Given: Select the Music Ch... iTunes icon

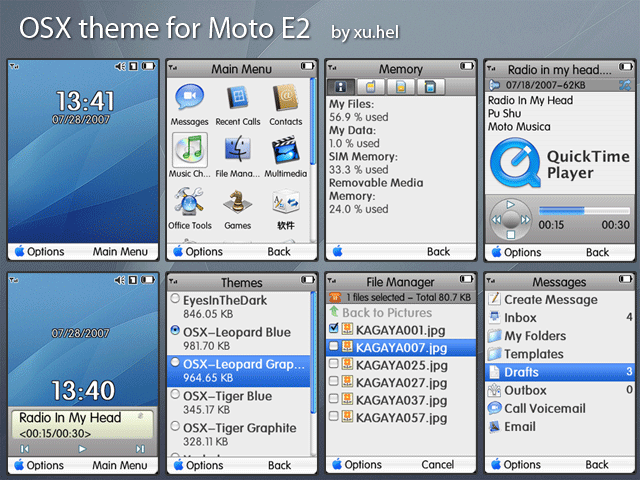Looking at the screenshot, I should 190,150.
